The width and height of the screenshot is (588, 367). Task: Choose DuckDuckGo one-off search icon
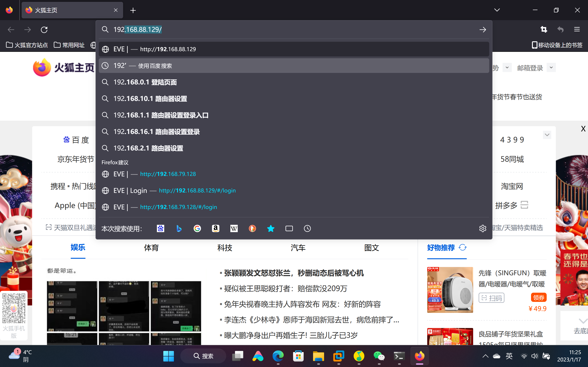coord(252,228)
